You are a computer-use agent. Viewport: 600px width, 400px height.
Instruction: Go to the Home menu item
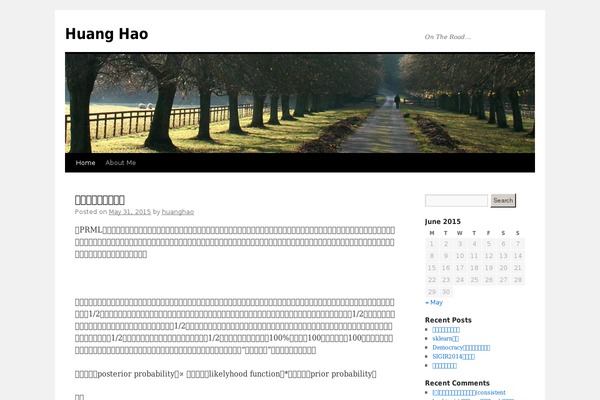[85, 163]
